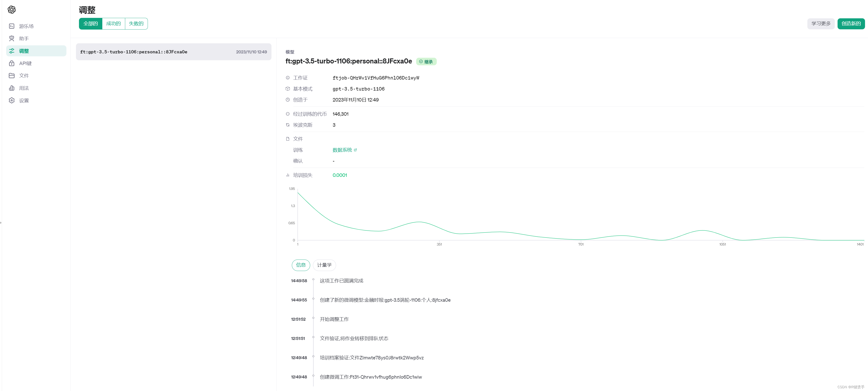
Task: Click the API键 lock icon
Action: pos(12,63)
